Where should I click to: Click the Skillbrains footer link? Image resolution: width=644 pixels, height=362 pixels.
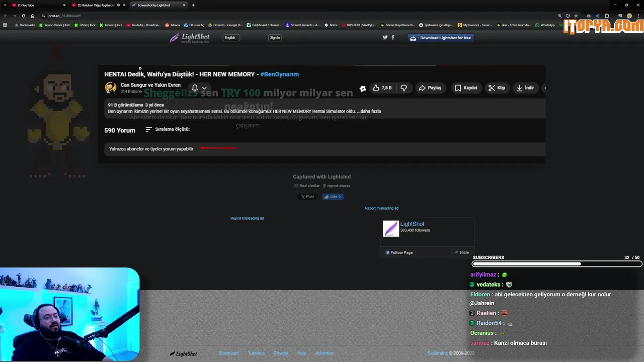437,353
